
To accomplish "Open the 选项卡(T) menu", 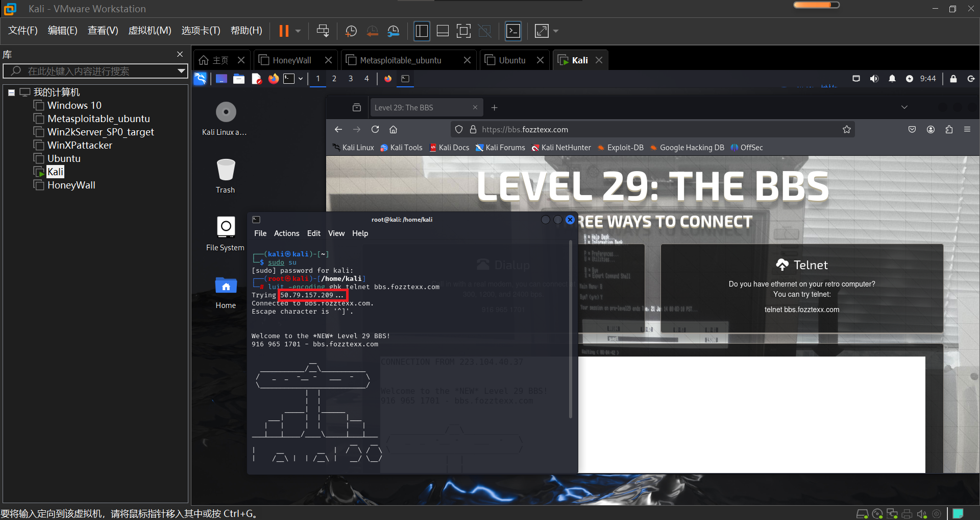I will tap(201, 31).
